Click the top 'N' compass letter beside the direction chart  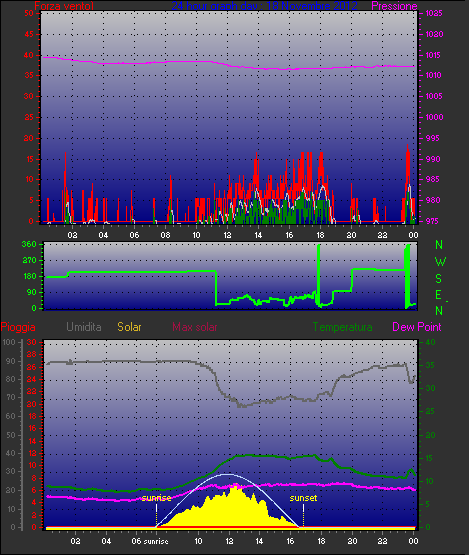pyautogui.click(x=439, y=245)
